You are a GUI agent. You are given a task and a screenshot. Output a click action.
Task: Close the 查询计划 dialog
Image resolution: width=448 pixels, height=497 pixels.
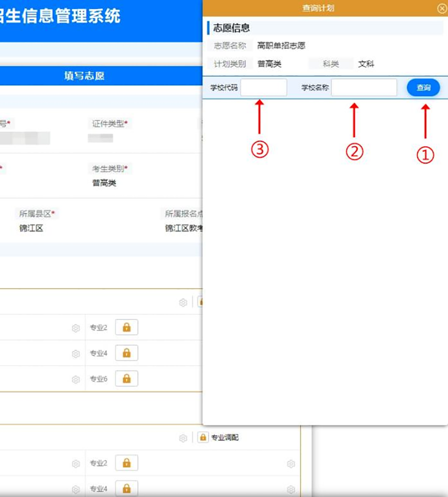tap(443, 8)
